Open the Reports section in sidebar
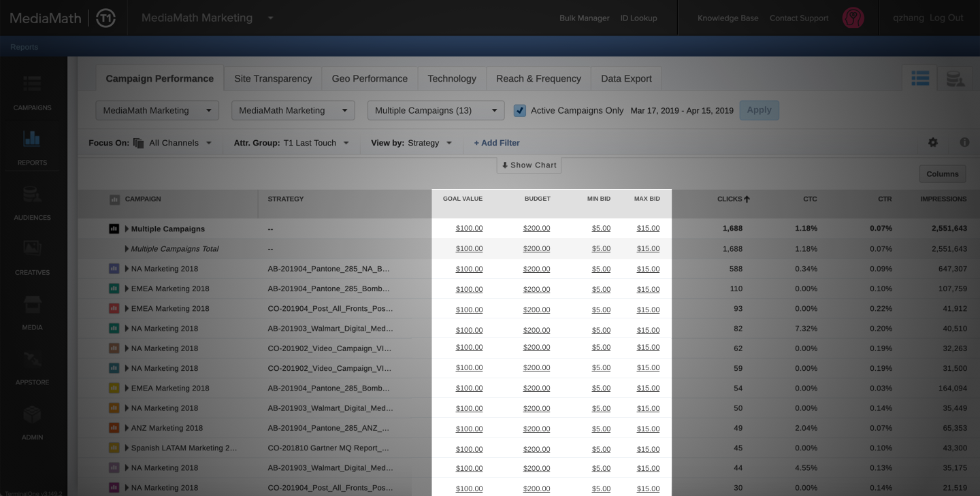Image resolution: width=980 pixels, height=496 pixels. [x=32, y=148]
